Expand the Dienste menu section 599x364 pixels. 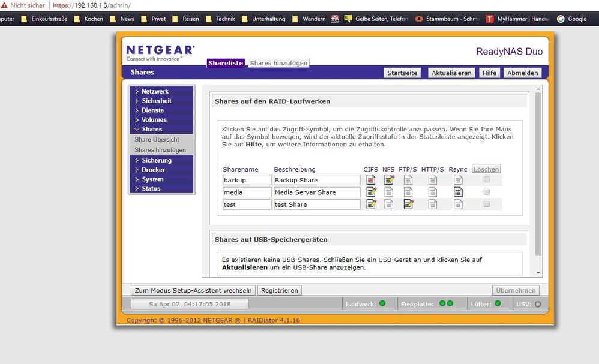161,110
